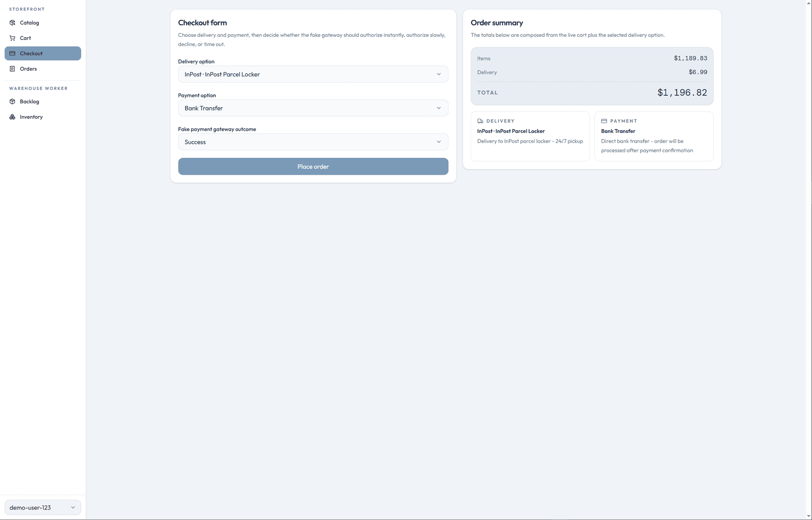
Task: Click the delivery truck icon in Order summary
Action: click(480, 121)
